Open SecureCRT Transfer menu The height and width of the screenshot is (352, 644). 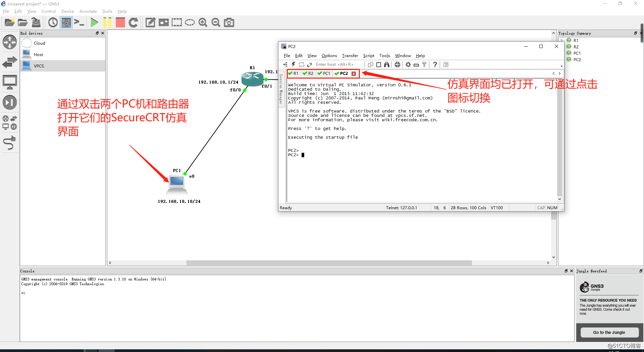350,56
